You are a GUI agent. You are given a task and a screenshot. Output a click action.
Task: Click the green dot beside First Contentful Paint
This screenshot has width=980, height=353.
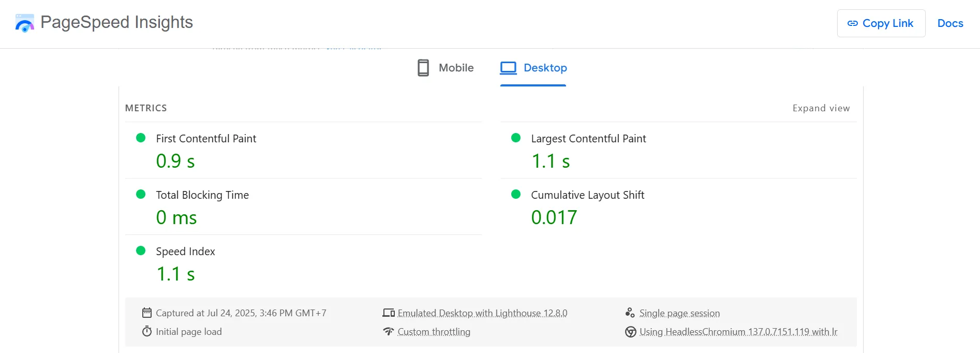coord(141,138)
